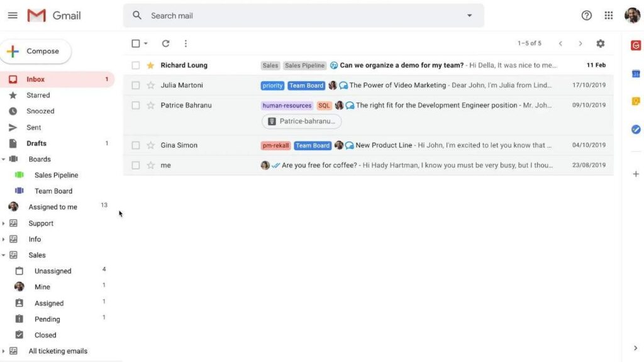The image size is (644, 362).
Task: Go to newer messages arrow
Action: pos(560,43)
